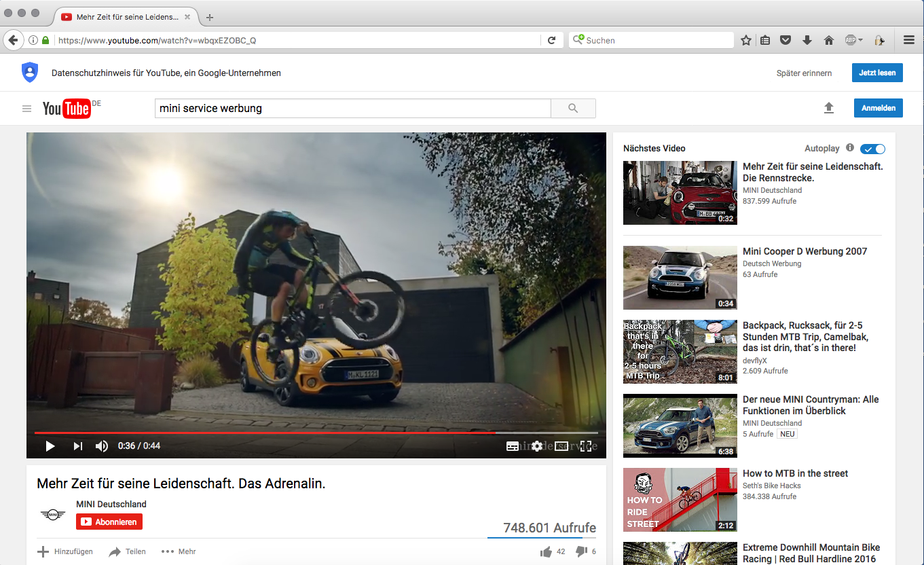
Task: Show Autoplay info tooltip icon
Action: [850, 148]
